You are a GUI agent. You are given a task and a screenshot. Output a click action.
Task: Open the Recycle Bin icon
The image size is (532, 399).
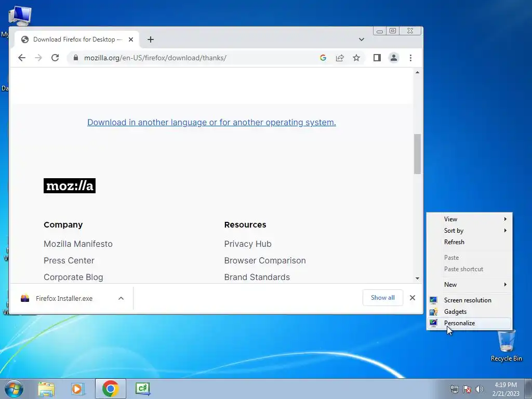coord(506,345)
